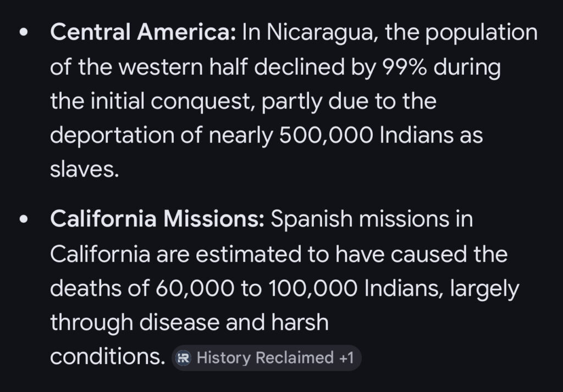563x392 pixels.
Task: Click the bullet beside Central America
Action: (23, 33)
